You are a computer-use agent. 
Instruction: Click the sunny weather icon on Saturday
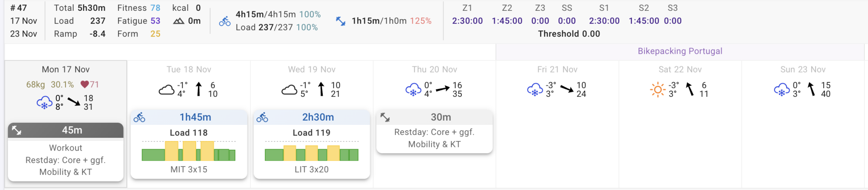(658, 90)
